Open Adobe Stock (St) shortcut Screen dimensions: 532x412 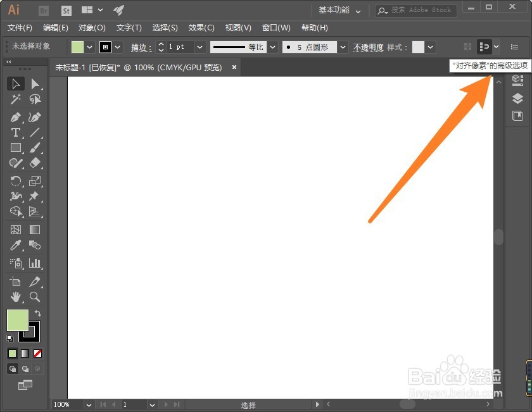click(66, 11)
